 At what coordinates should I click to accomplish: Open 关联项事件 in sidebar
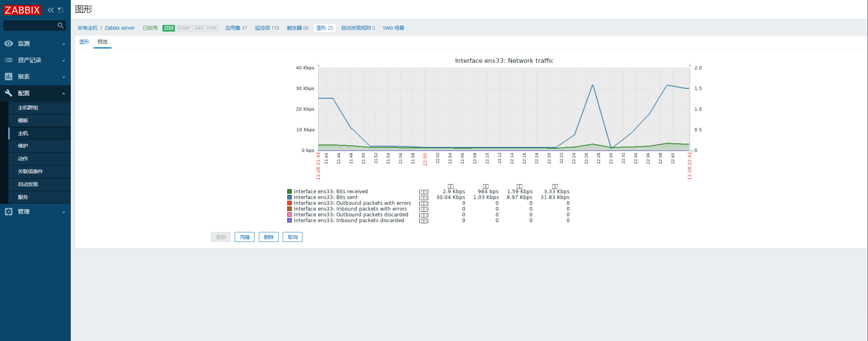[x=39, y=171]
